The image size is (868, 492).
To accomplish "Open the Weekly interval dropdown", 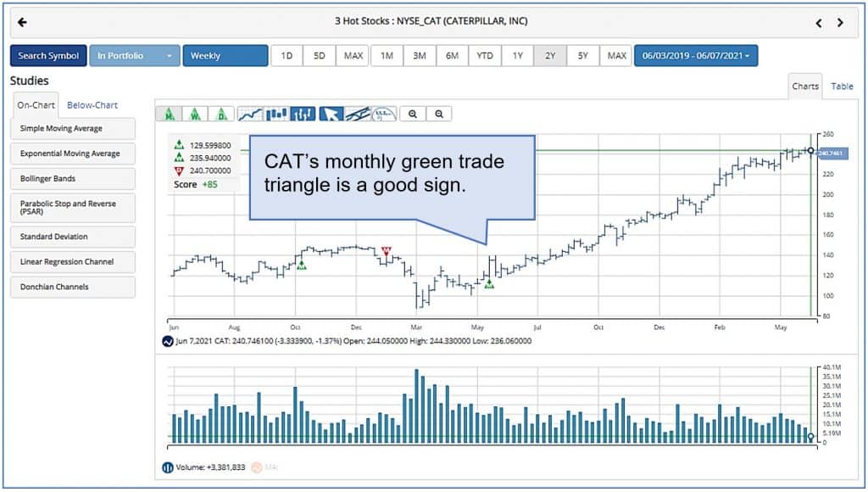I will coord(225,56).
